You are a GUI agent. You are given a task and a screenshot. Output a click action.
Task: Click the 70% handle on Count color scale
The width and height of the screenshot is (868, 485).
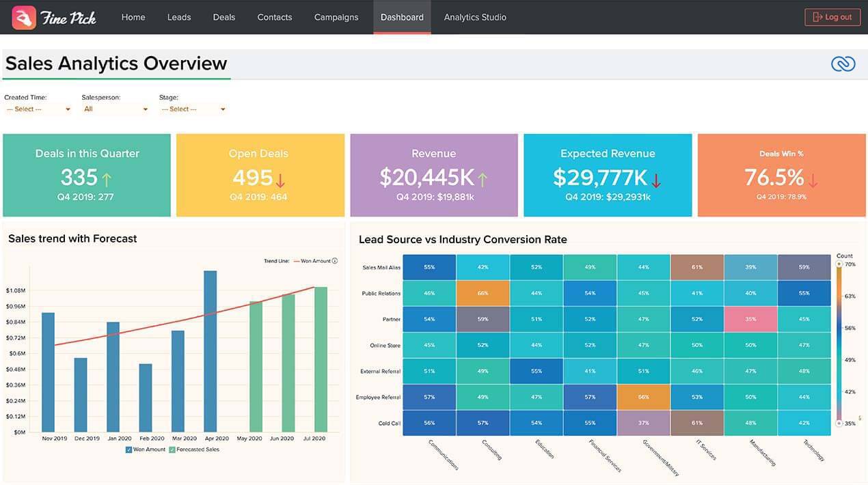tap(839, 264)
